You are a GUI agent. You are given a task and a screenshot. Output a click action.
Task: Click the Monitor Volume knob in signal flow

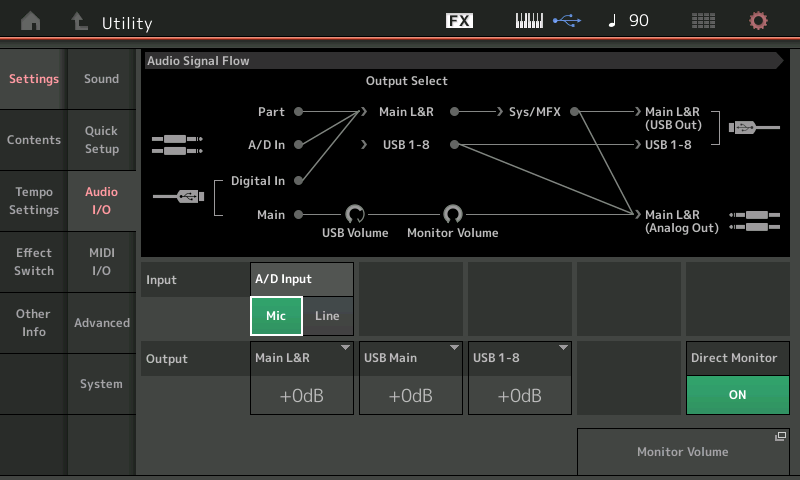pyautogui.click(x=452, y=214)
